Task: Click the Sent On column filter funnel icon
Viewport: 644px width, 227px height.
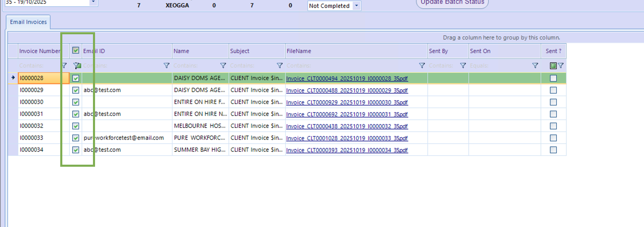Action: (x=535, y=66)
